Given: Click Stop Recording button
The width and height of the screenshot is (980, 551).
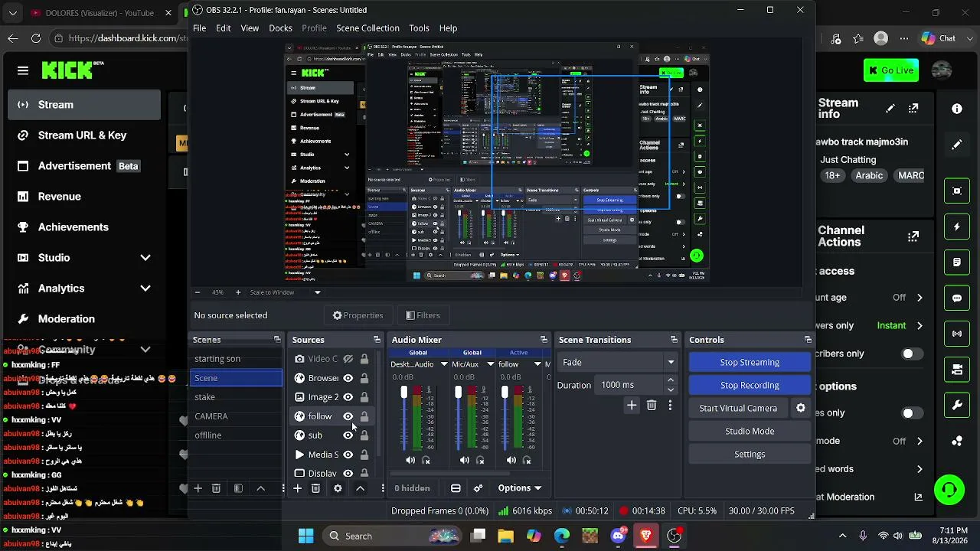Looking at the screenshot, I should point(750,385).
